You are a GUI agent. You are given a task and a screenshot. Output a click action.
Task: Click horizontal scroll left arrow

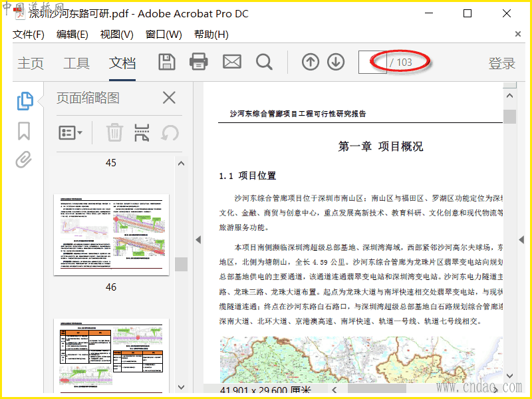[x=334, y=390]
